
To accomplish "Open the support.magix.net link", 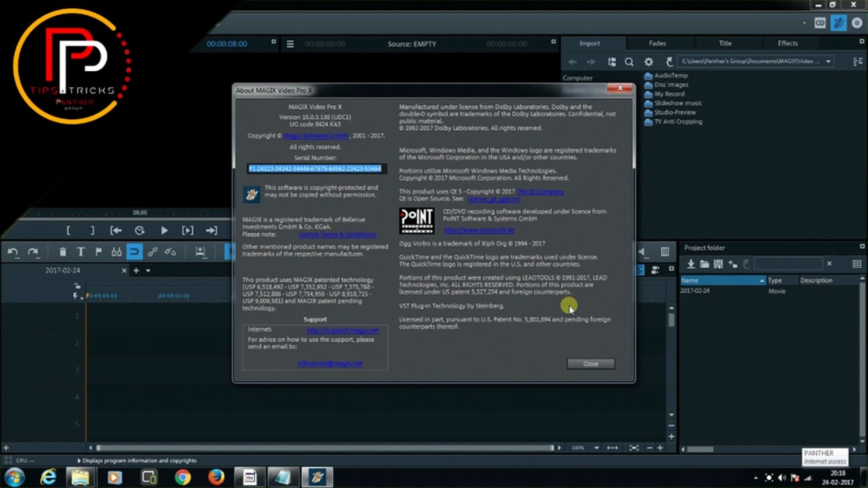I will (x=342, y=330).
